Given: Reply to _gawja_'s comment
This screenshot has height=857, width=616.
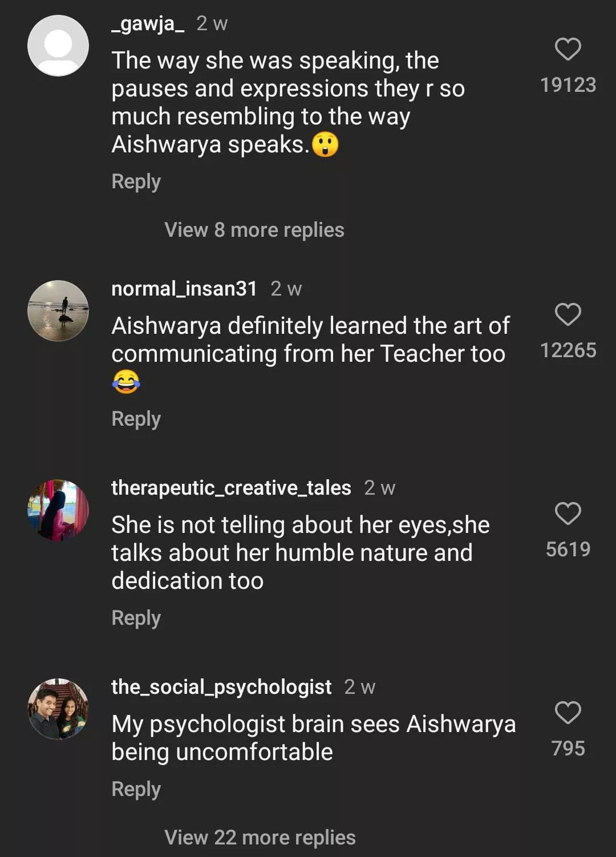Looking at the screenshot, I should [x=136, y=181].
